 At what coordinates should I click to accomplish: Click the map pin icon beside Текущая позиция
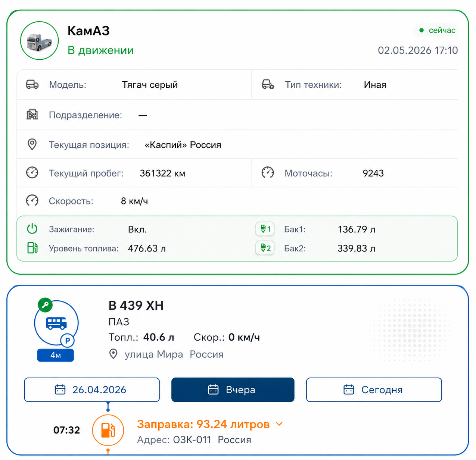pyautogui.click(x=32, y=144)
